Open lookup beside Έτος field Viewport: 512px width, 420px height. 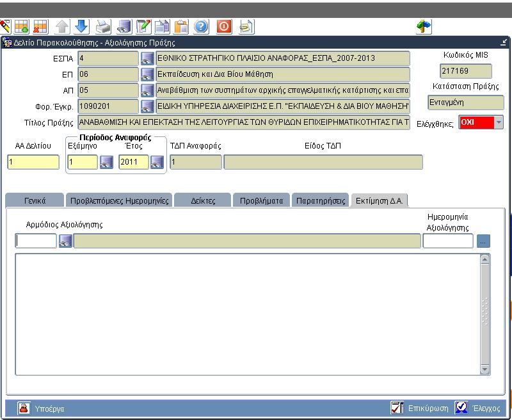pyautogui.click(x=157, y=162)
